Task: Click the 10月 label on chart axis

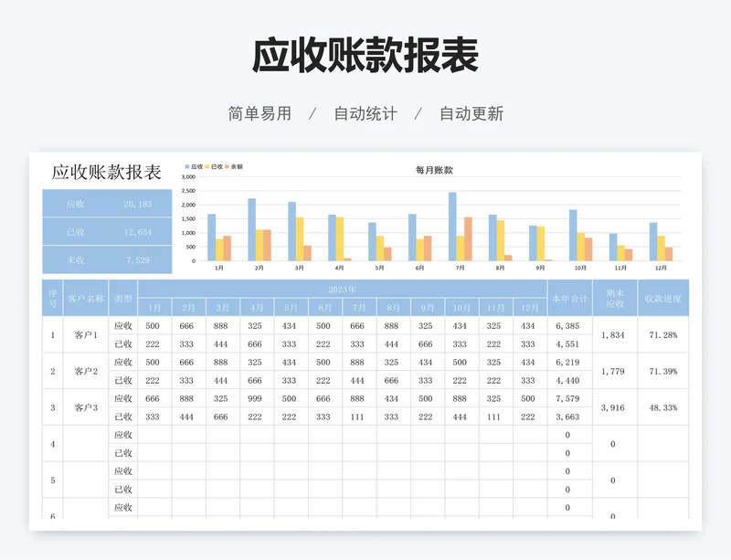Action: pos(580,268)
